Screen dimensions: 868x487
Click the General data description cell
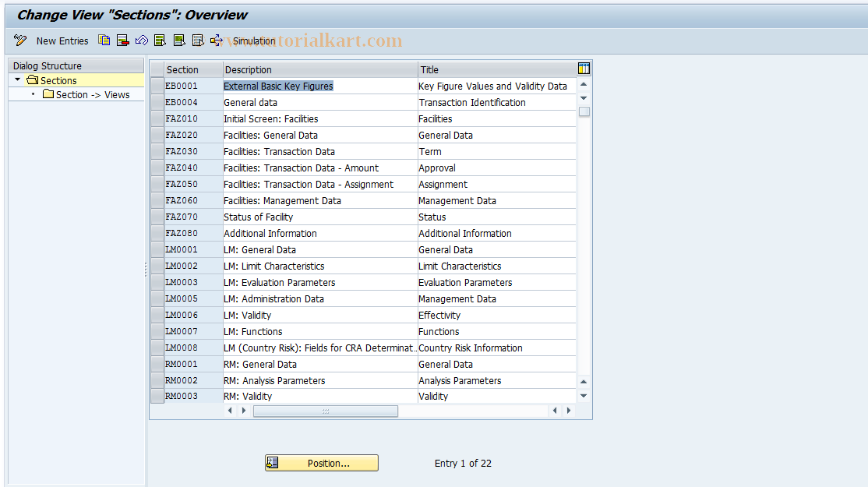coord(320,102)
